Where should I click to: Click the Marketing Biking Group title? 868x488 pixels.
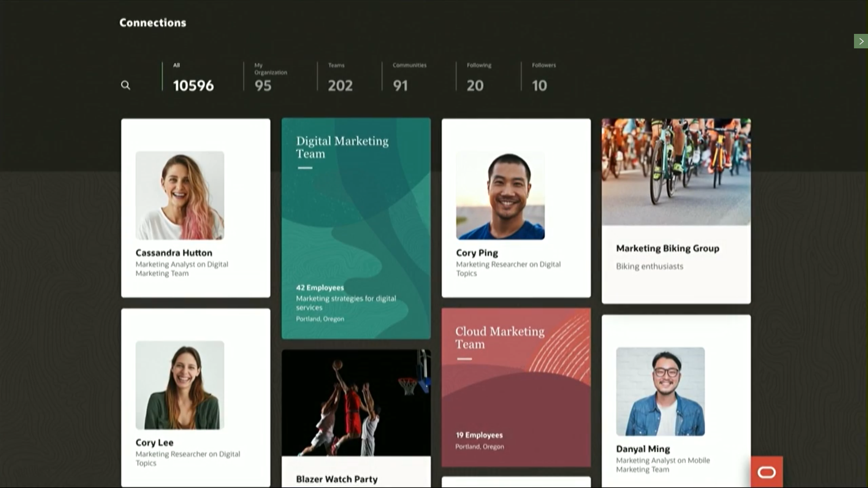click(667, 249)
